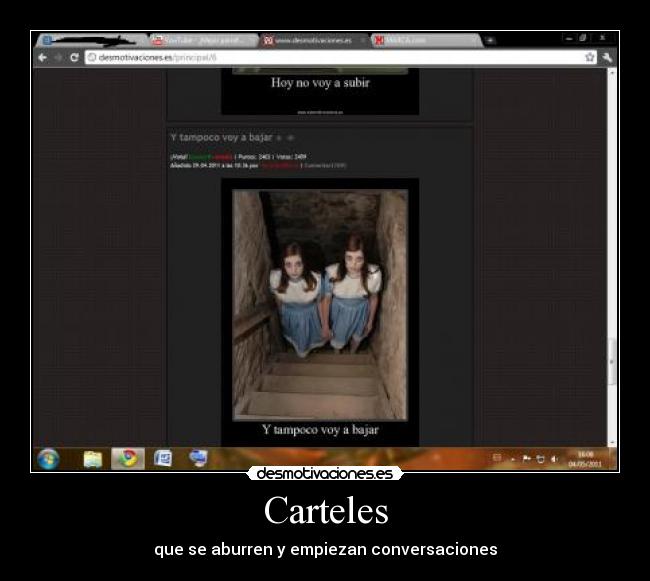Open the network computers taskbar icon
This screenshot has width=650, height=581.
198,459
